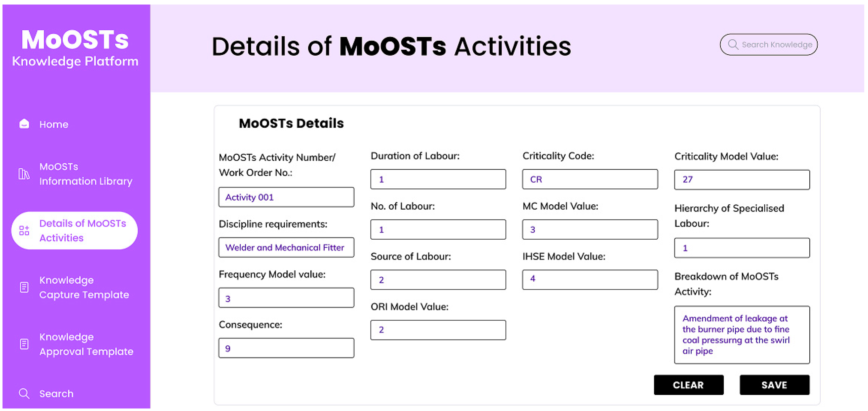The width and height of the screenshot is (868, 411).
Task: Open the Home menu item
Action: pyautogui.click(x=54, y=124)
